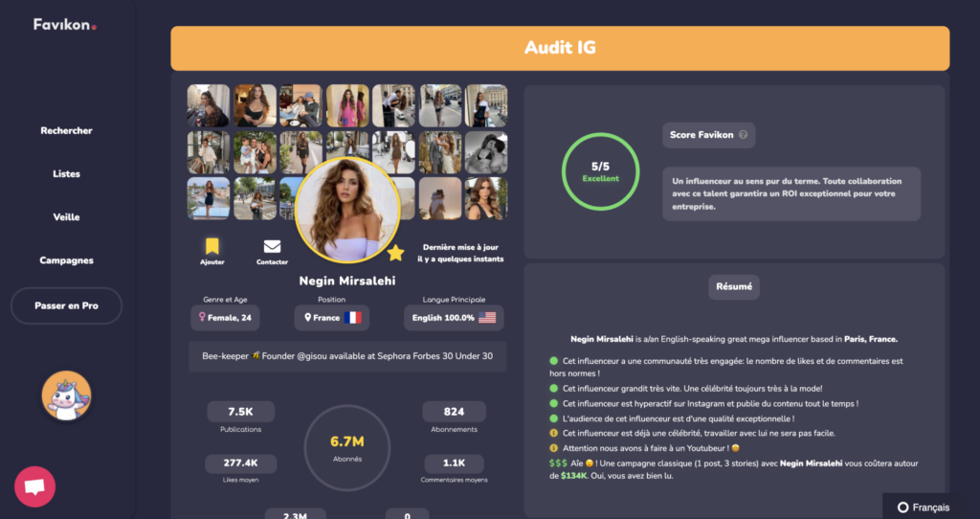Viewport: 980px width, 519px height.
Task: Click yellow warning icon beside 'déjà une célébrité'
Action: [553, 433]
